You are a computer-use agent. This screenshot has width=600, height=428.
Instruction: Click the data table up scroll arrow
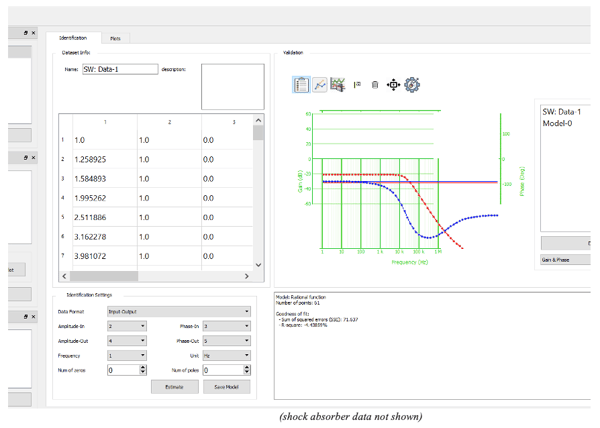[258, 120]
